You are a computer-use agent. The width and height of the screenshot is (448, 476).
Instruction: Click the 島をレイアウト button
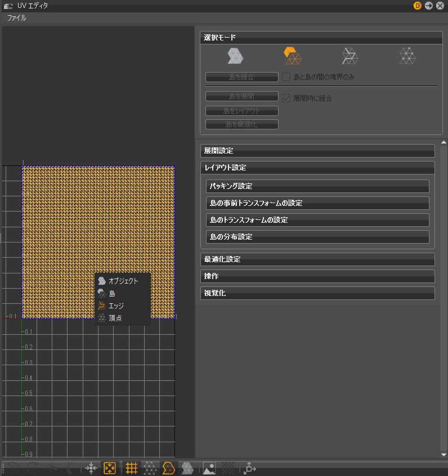coord(242,111)
